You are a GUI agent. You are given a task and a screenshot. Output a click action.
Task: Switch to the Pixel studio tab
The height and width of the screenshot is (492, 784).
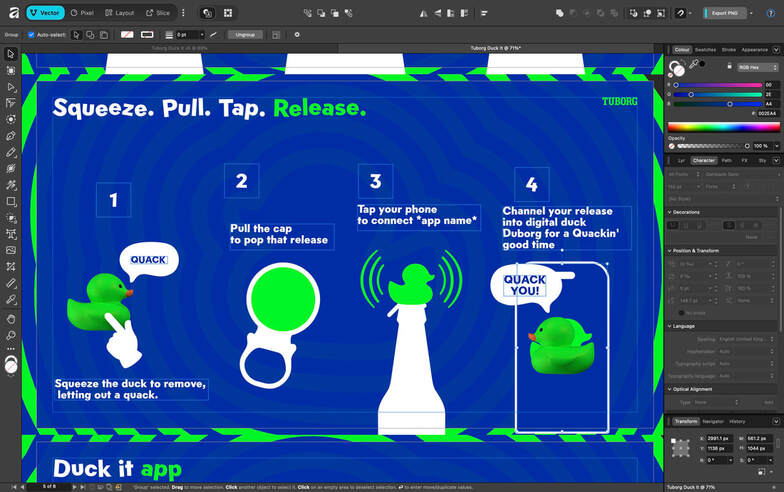point(83,13)
